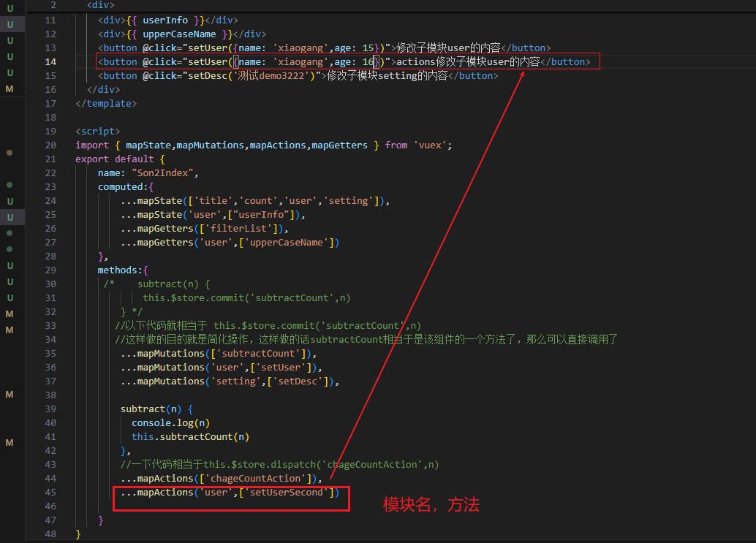Click the 'export default' statement
The width and height of the screenshot is (756, 543).
coord(114,159)
